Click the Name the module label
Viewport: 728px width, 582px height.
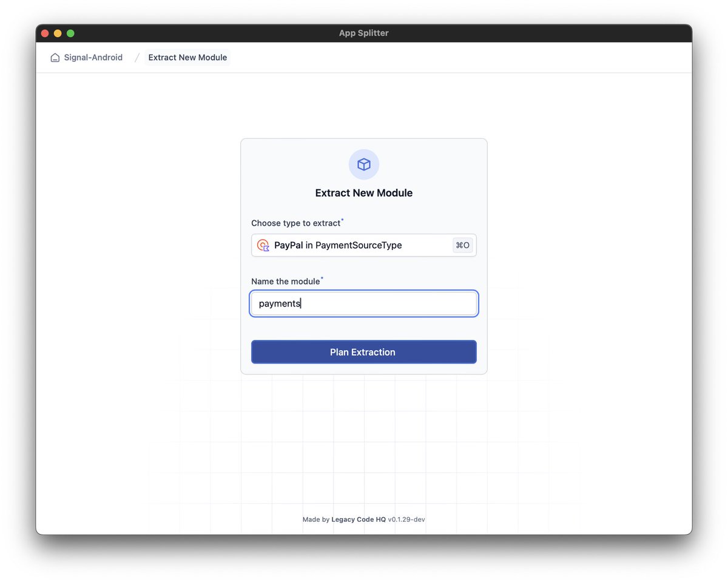(x=286, y=282)
